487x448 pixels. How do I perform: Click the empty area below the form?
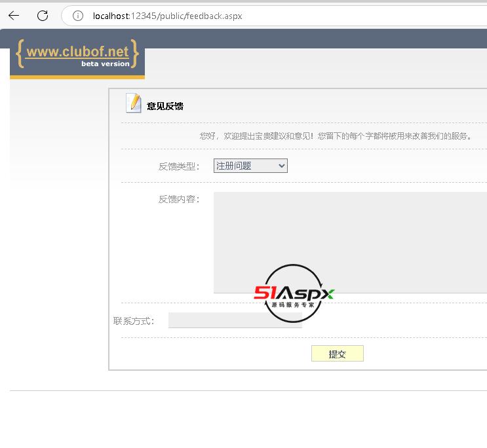pos(249,419)
